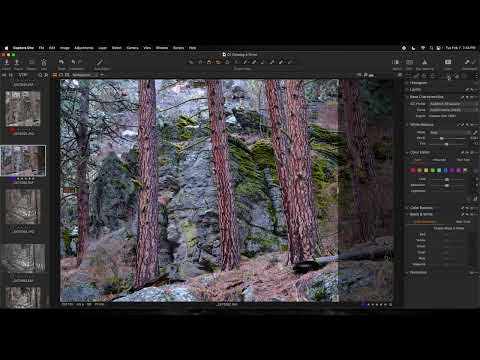480x360 pixels.
Task: Click the Color Editor Hue slider
Action: tap(447, 179)
